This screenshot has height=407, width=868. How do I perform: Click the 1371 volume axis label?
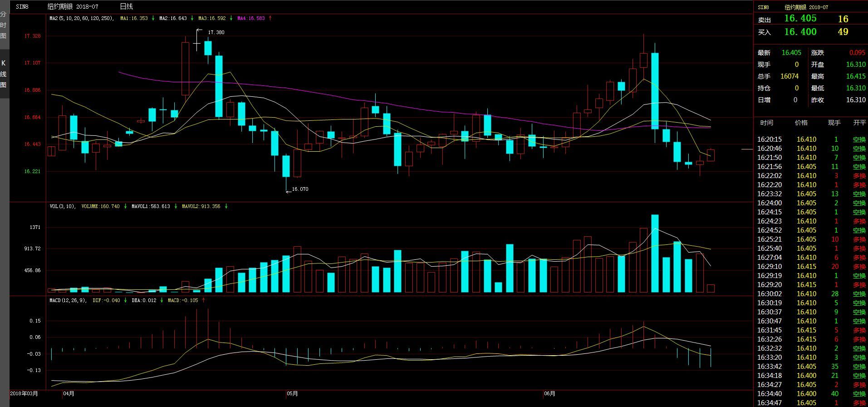point(35,227)
